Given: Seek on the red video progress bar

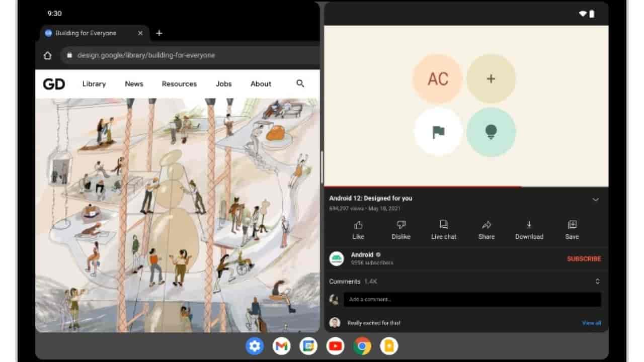Looking at the screenshot, I should [466, 187].
